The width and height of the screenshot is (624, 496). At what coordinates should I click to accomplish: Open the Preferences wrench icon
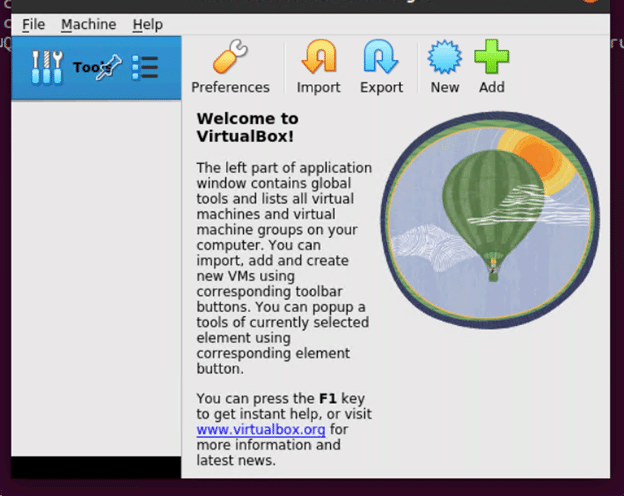(230, 57)
